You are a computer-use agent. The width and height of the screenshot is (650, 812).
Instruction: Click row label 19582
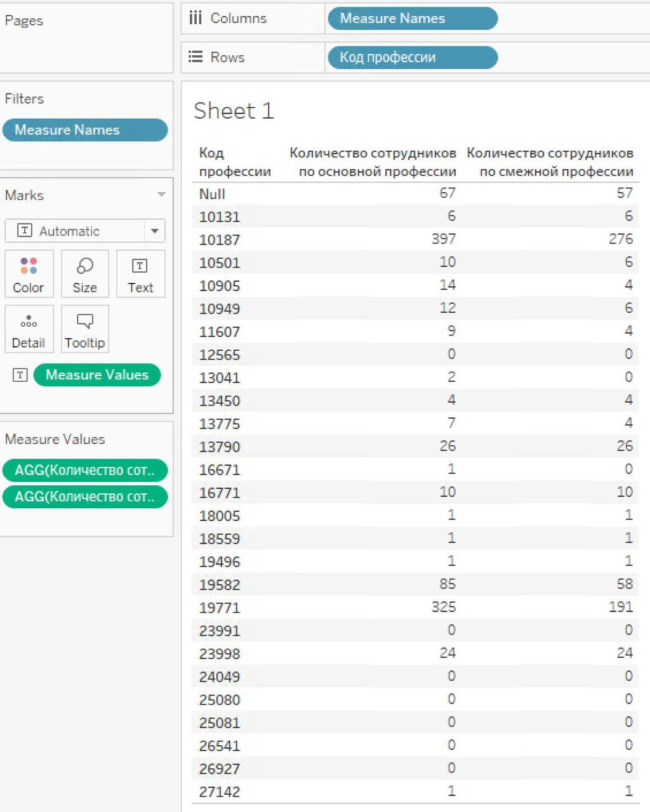[x=220, y=585]
